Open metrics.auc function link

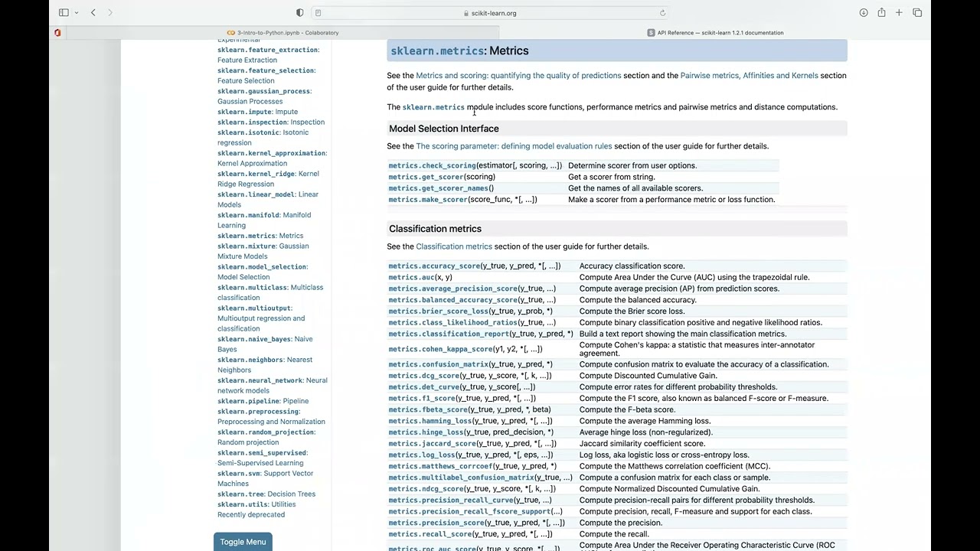tap(411, 277)
